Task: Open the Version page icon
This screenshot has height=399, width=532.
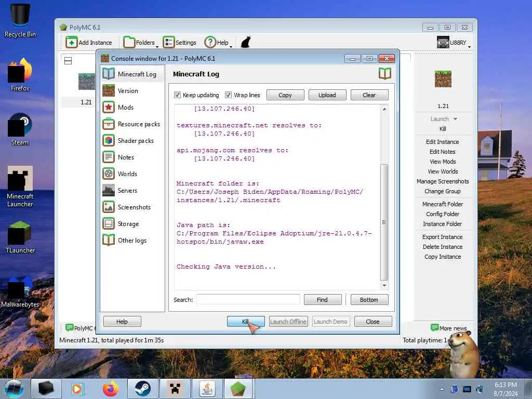Action: 109,90
